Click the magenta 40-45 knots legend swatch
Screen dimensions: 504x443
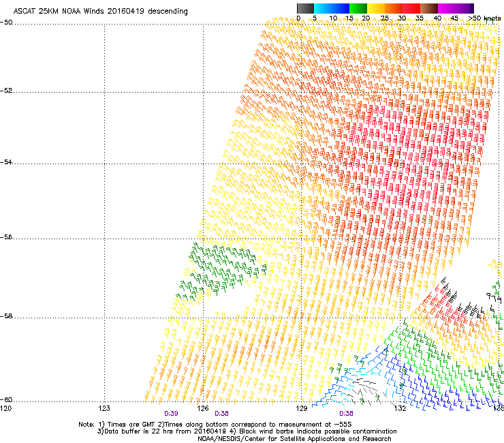coord(447,8)
